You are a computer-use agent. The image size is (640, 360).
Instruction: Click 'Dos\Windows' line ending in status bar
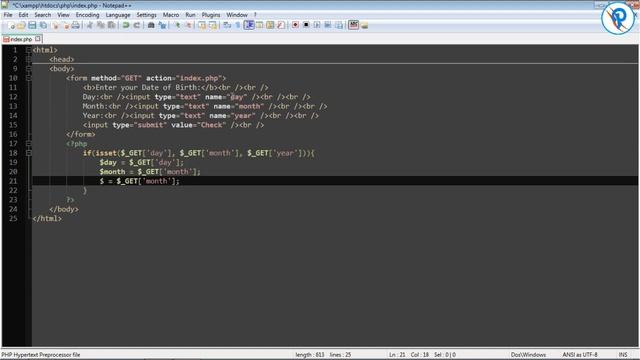point(528,355)
